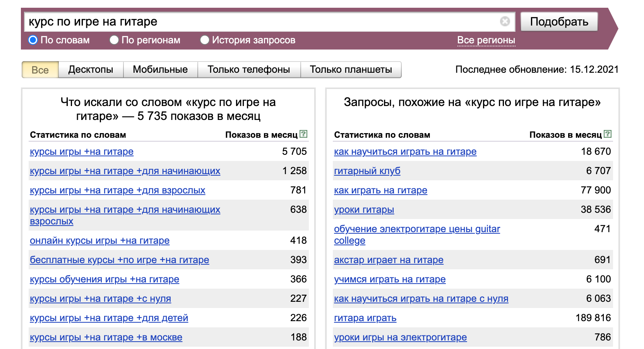The height and width of the screenshot is (349, 644).
Task: Open link как играть на гитаре
Action: 381,190
